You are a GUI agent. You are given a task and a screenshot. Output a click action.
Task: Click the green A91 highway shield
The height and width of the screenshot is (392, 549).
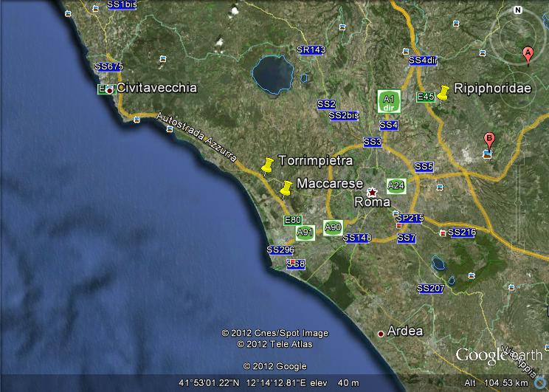point(305,233)
